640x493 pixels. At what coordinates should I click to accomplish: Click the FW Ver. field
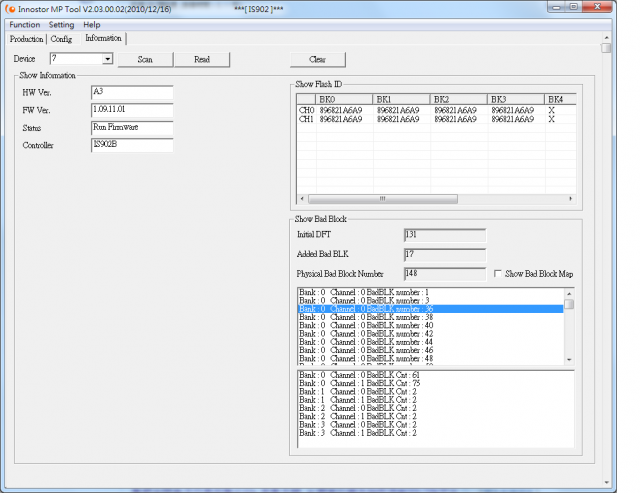click(x=132, y=110)
